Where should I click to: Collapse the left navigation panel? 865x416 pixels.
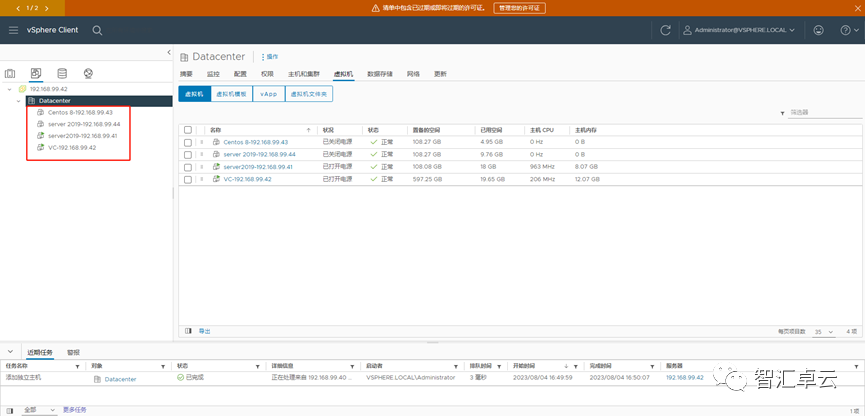click(169, 52)
